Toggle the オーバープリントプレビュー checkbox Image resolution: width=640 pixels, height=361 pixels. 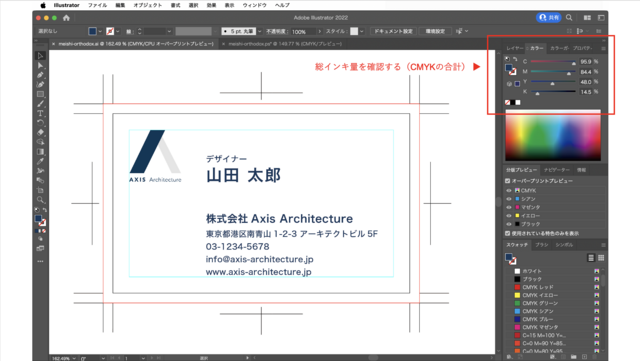(508, 181)
